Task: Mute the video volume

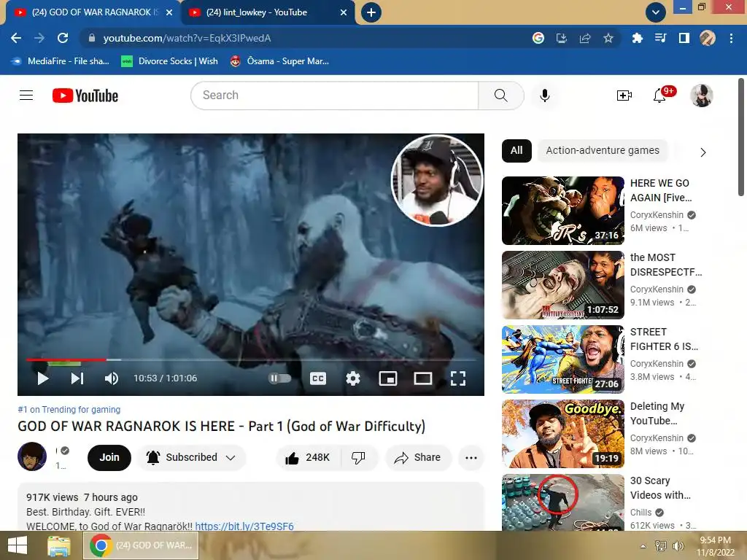Action: pyautogui.click(x=111, y=378)
